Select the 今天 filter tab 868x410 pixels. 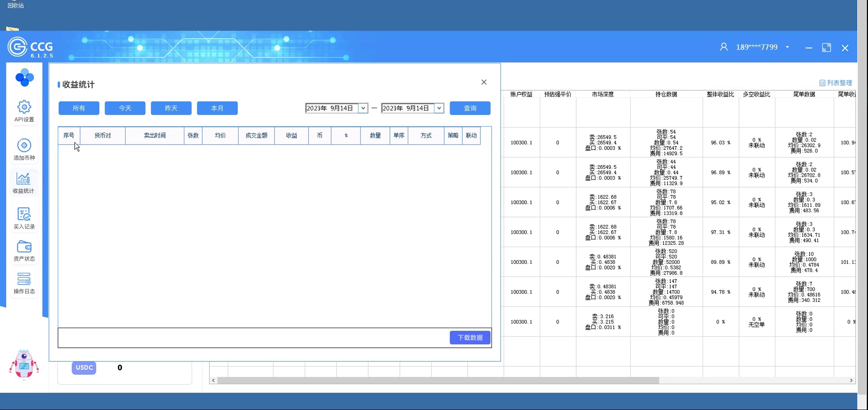(x=125, y=108)
